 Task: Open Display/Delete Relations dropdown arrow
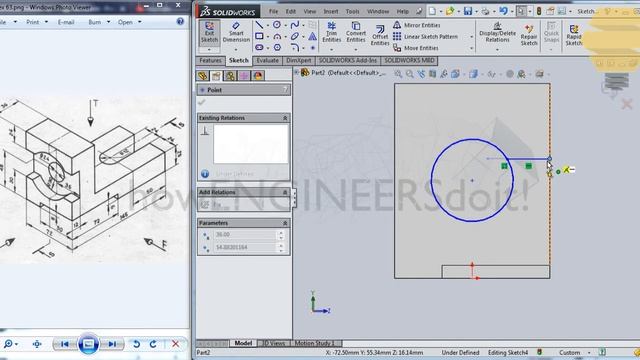click(x=497, y=50)
